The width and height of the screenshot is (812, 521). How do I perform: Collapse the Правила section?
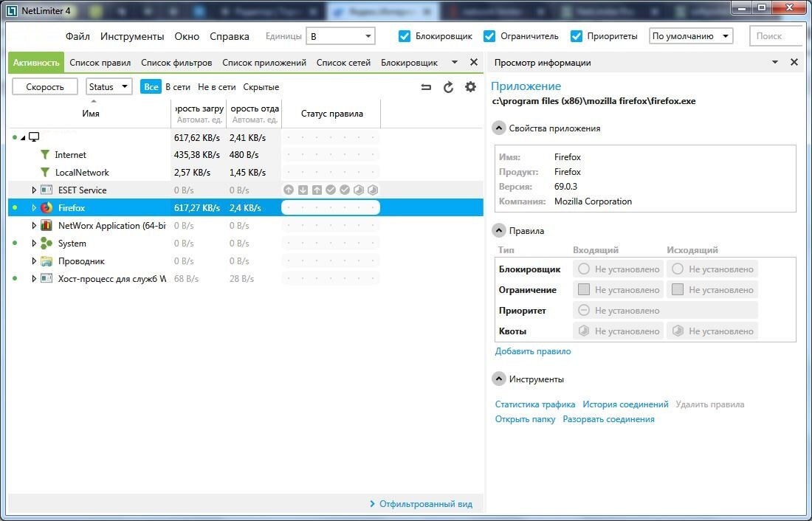point(499,230)
